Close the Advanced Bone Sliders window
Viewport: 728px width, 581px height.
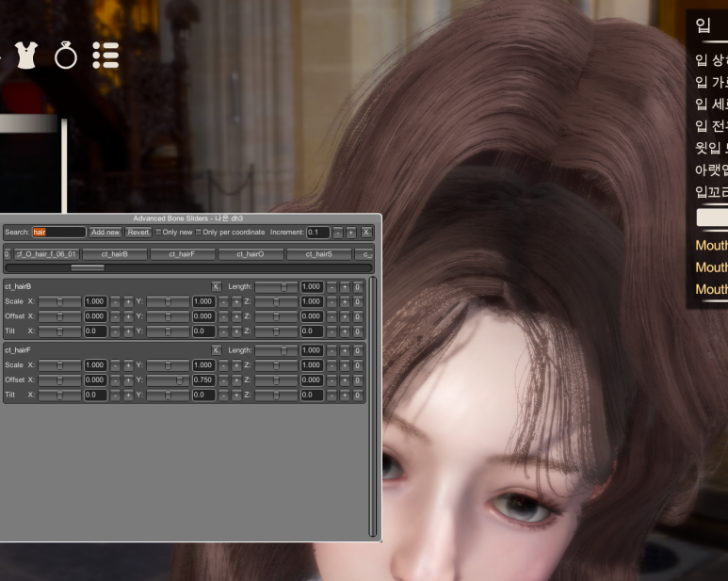(x=366, y=232)
